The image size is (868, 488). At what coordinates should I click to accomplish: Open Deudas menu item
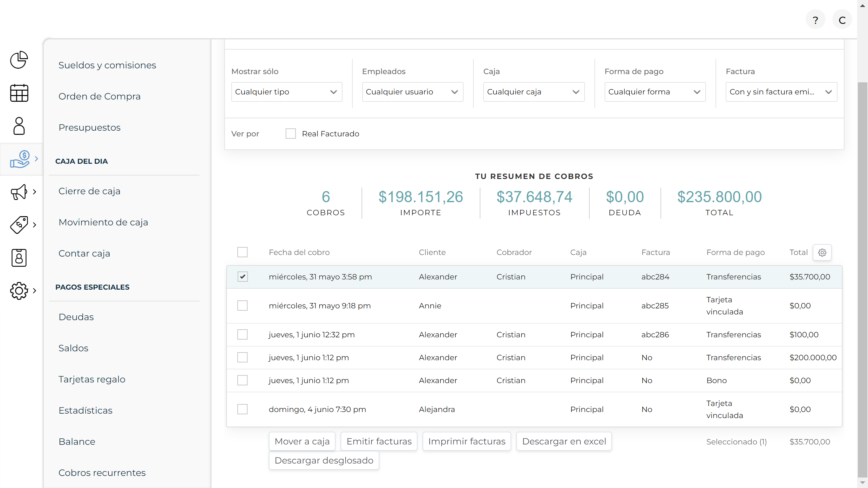[76, 317]
